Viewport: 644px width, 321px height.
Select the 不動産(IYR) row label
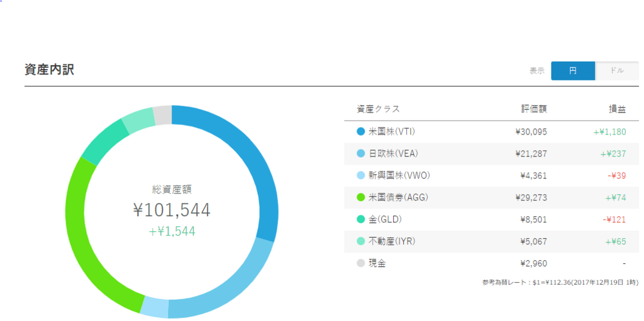click(x=392, y=241)
